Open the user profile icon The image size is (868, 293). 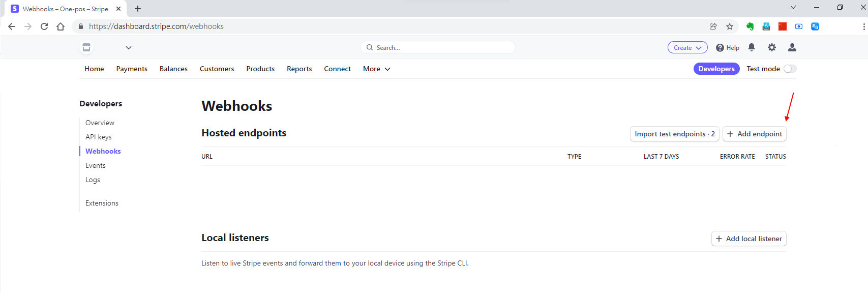pos(792,47)
